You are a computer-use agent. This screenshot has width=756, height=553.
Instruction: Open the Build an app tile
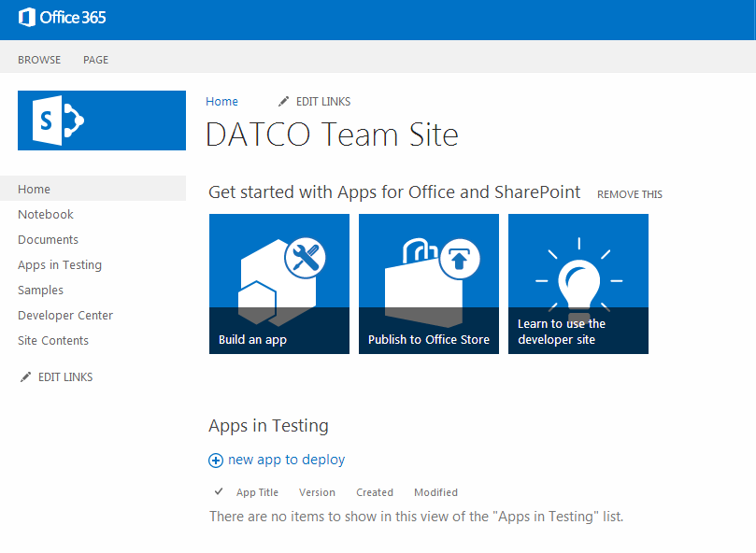click(279, 284)
